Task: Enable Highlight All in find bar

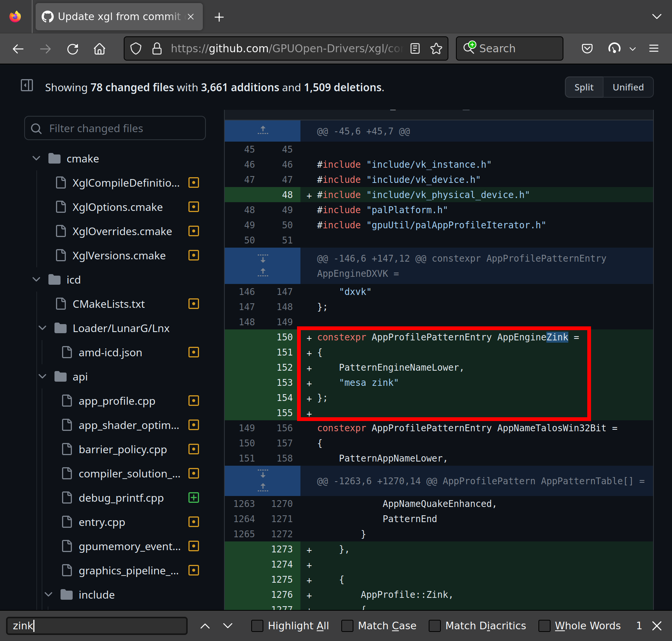Action: tap(257, 626)
